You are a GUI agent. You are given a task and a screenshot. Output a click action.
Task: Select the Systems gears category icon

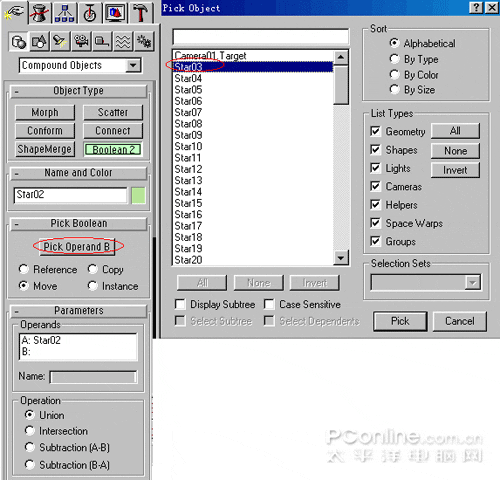(x=144, y=42)
